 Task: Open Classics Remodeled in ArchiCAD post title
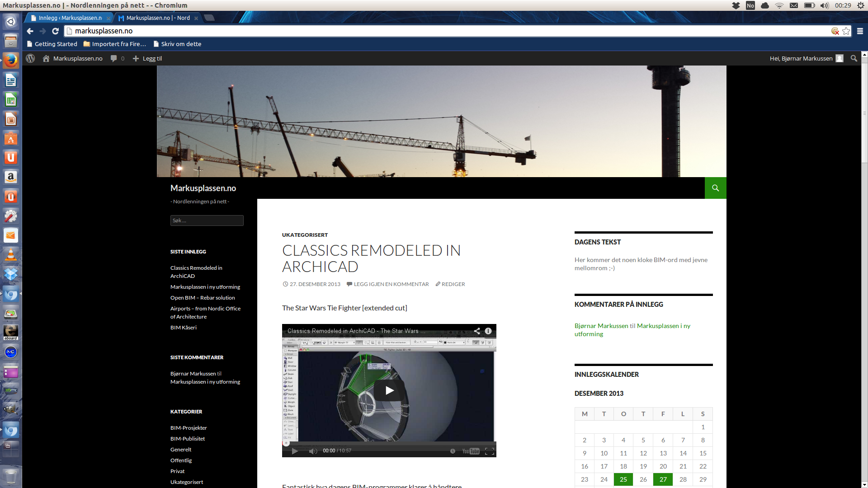tap(371, 258)
